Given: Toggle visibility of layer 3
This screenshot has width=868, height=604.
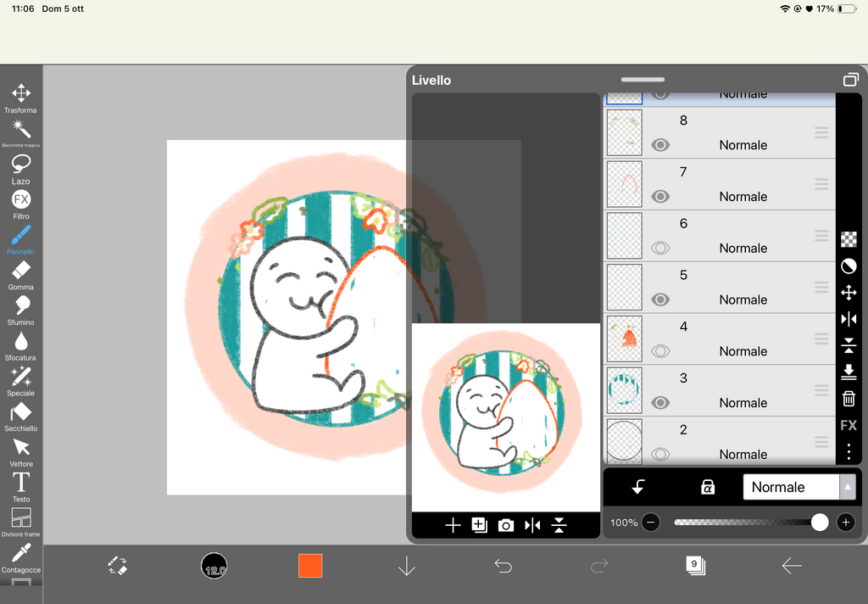Looking at the screenshot, I should (x=660, y=403).
